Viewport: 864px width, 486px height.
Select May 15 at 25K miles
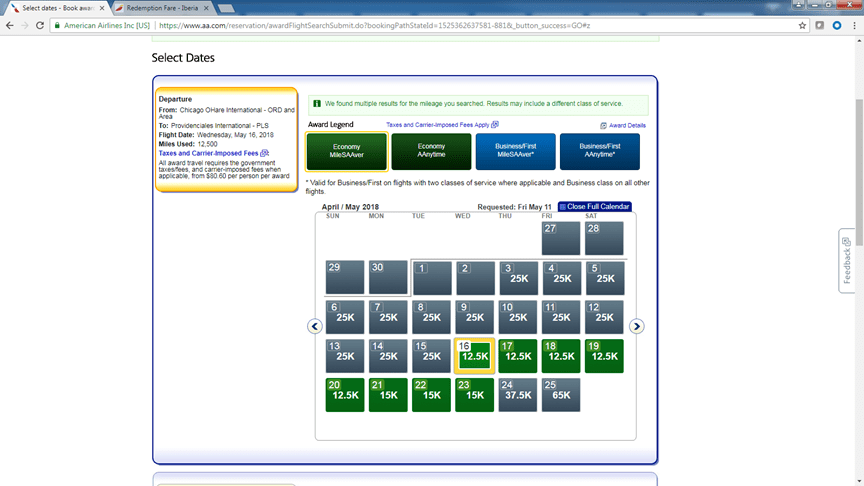[431, 356]
